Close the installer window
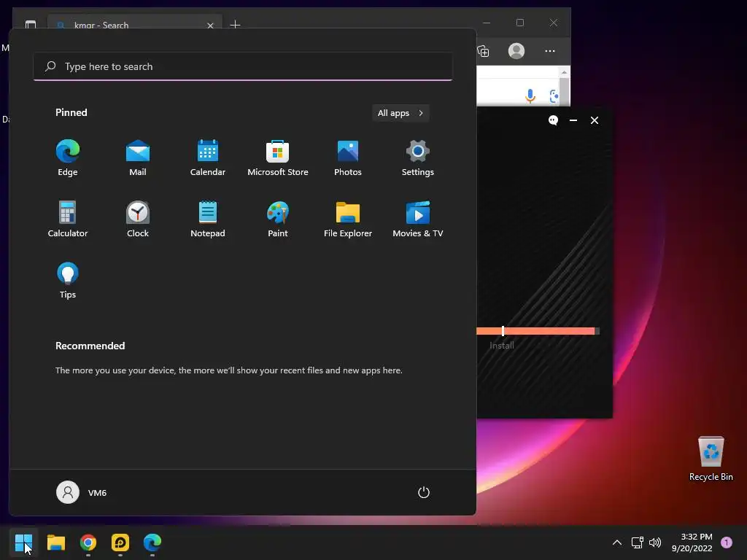The width and height of the screenshot is (747, 560). point(595,120)
